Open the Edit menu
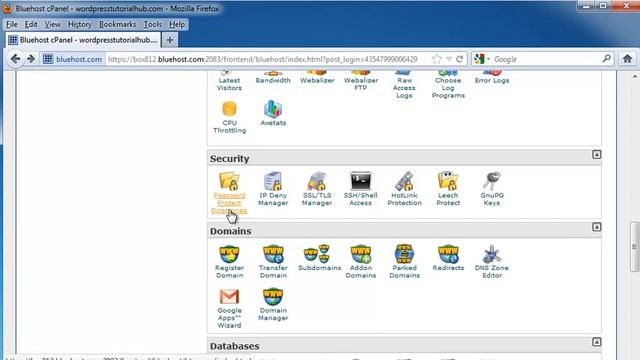 tap(31, 24)
